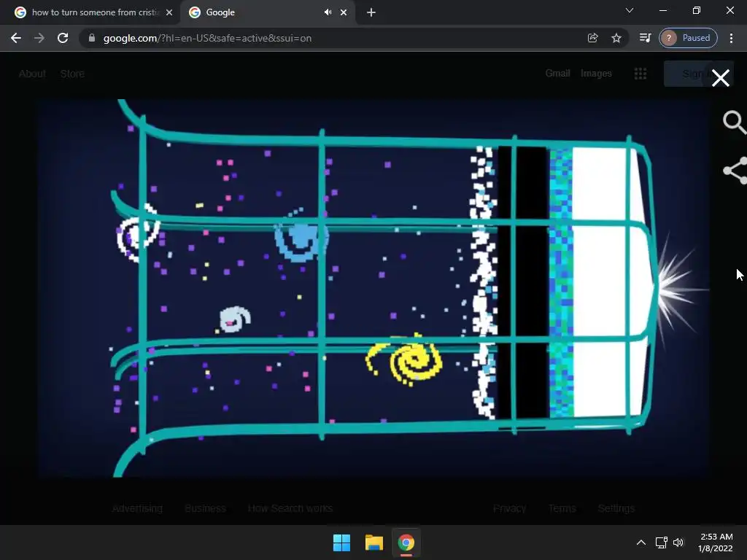
Task: Click the blue spiral galaxy in doodle
Action: (x=300, y=237)
